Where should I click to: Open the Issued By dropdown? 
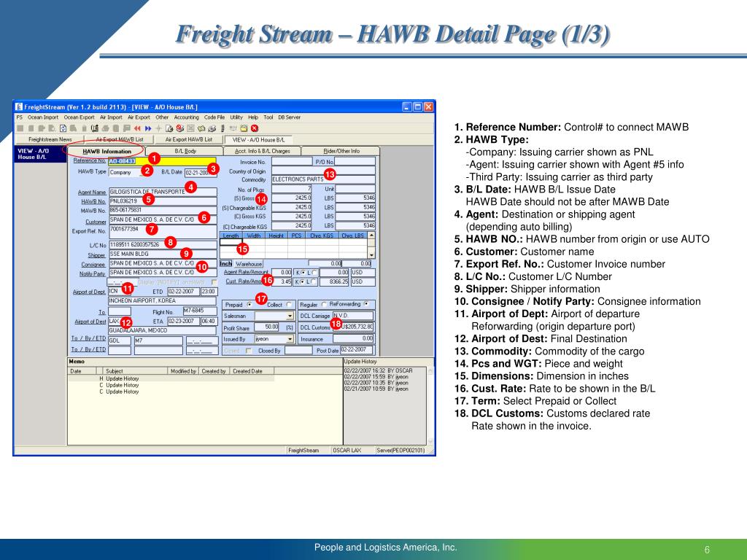[x=290, y=339]
